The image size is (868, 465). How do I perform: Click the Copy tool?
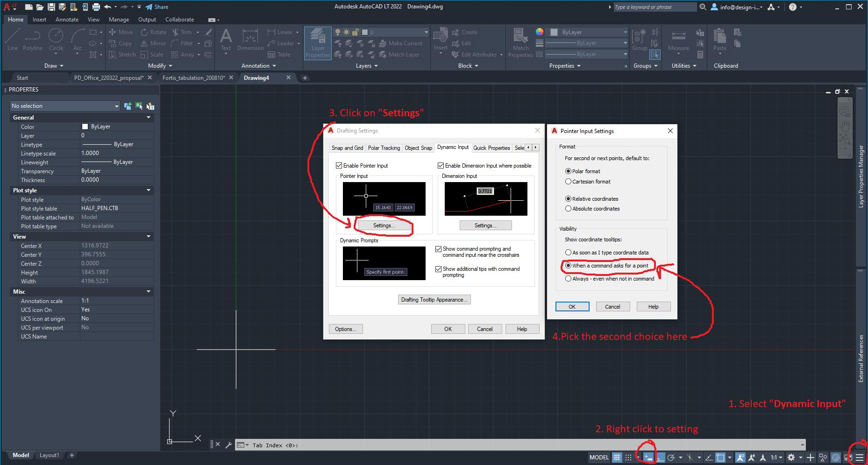(120, 43)
